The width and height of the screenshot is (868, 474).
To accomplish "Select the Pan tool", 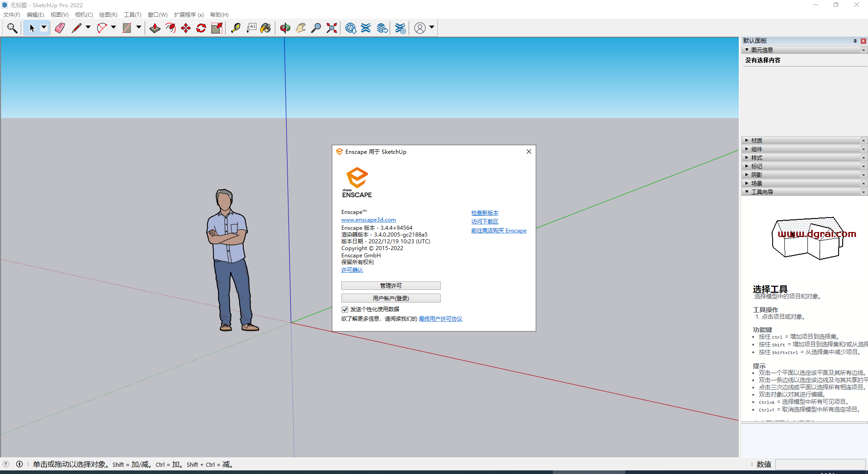I will tap(301, 28).
